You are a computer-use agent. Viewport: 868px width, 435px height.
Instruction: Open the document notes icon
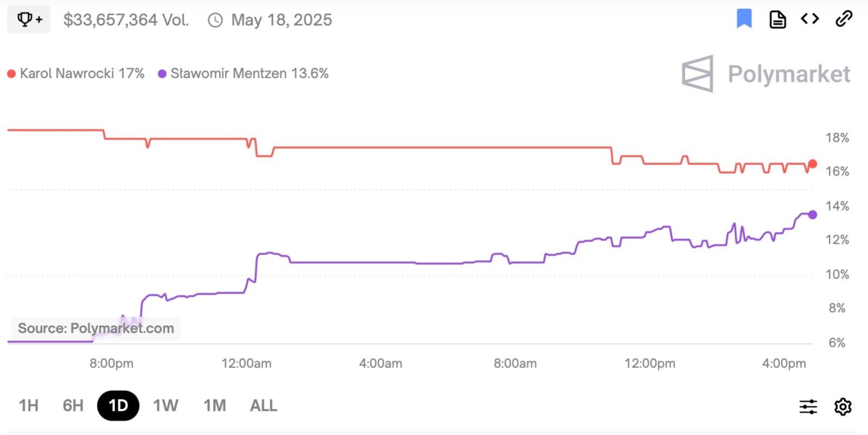778,19
